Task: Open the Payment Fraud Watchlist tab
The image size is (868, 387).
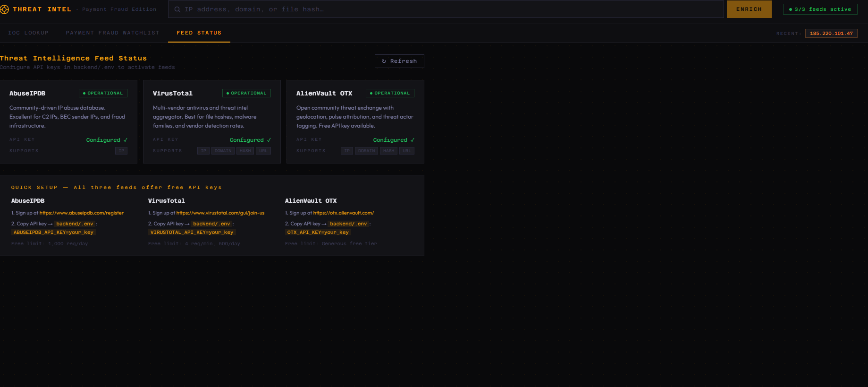Action: tap(112, 33)
